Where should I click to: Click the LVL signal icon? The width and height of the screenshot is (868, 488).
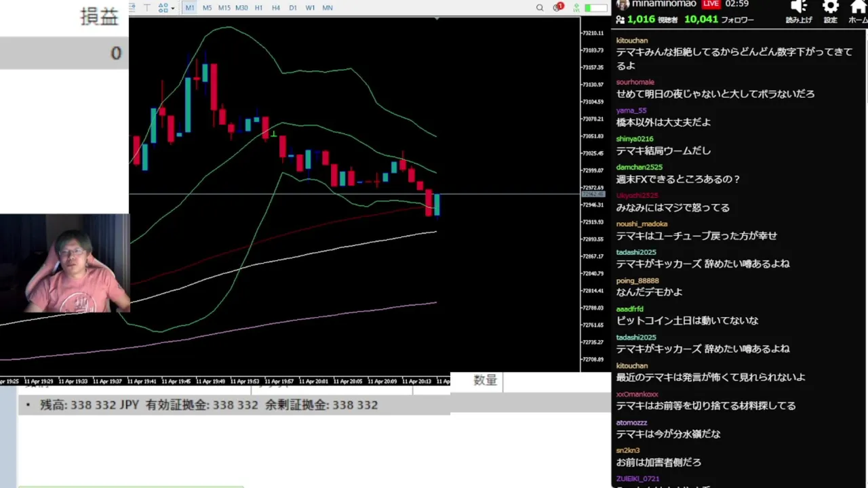pos(576,7)
